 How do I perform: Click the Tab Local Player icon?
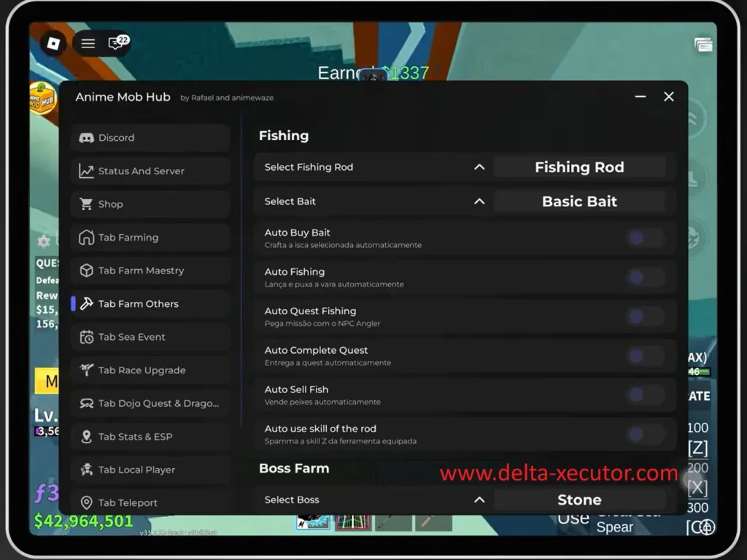pos(86,470)
